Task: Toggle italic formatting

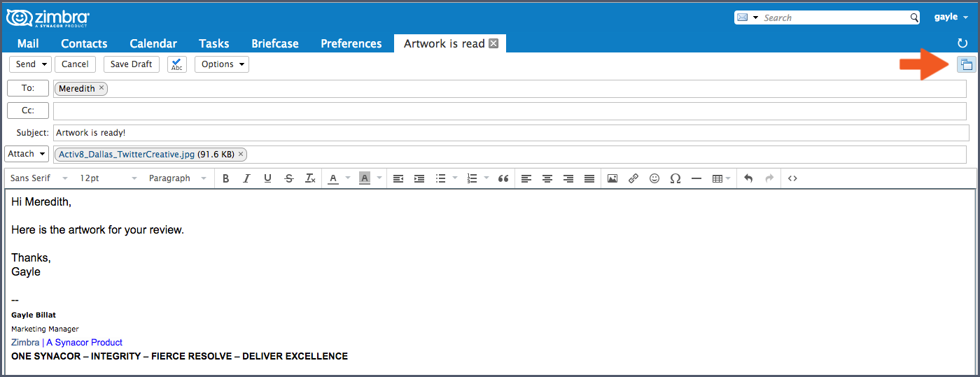Action: [x=246, y=178]
